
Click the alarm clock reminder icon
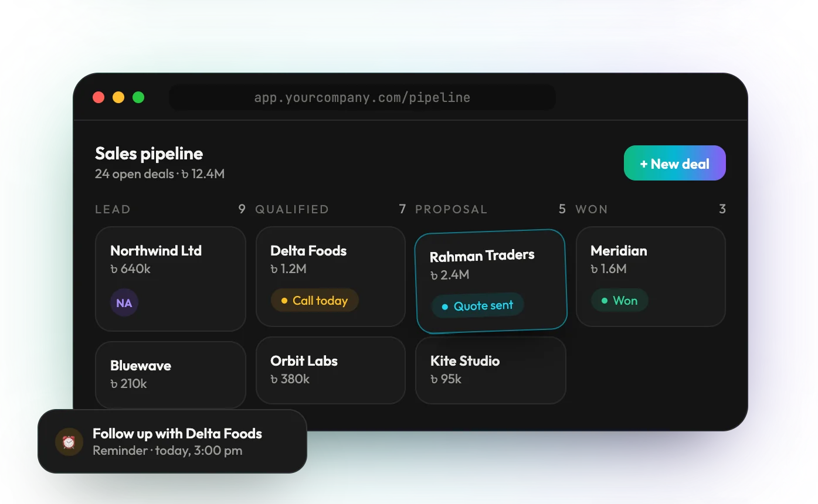tap(69, 442)
